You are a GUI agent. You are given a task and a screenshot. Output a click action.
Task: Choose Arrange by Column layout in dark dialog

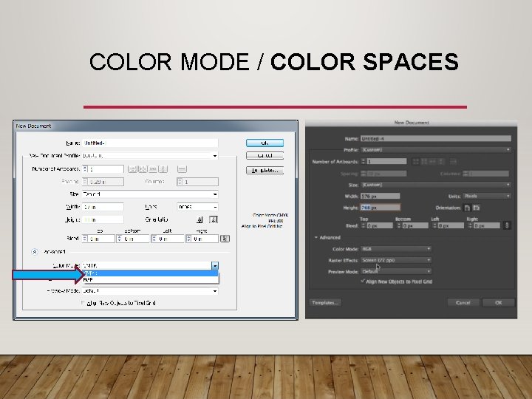click(440, 162)
